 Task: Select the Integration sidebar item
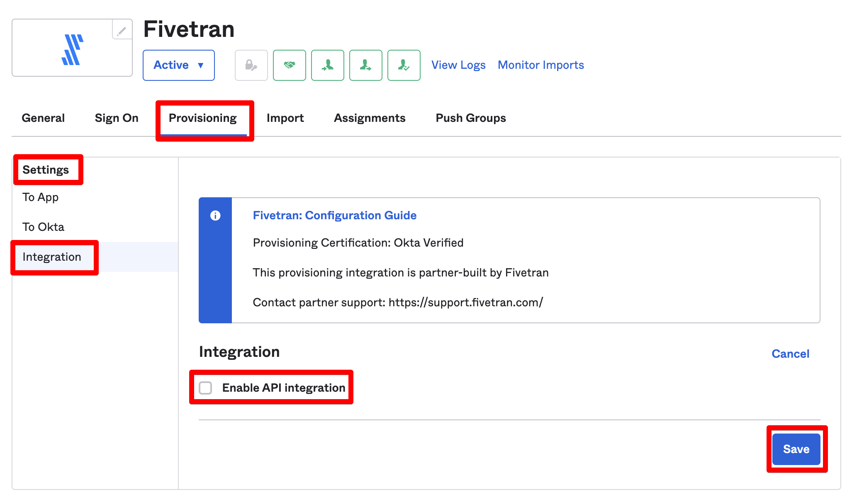click(51, 257)
